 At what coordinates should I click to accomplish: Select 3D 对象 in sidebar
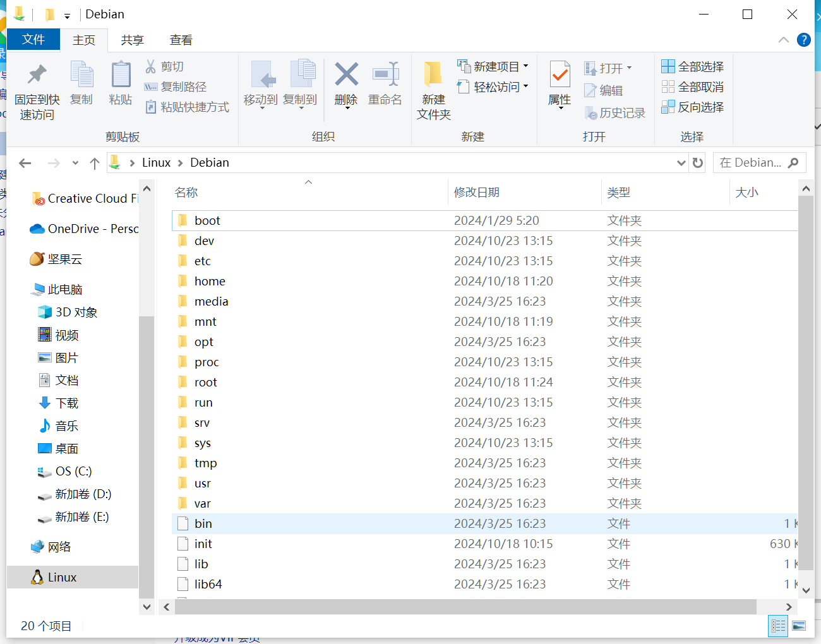[x=68, y=312]
